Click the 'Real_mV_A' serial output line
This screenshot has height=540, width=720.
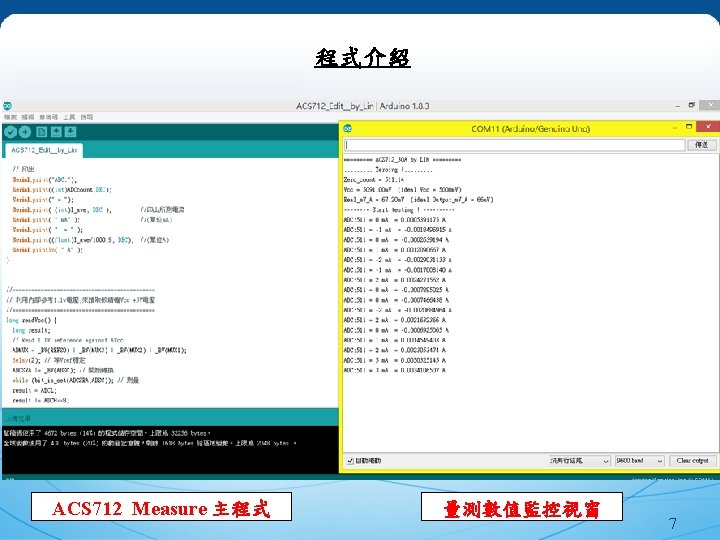click(418, 200)
